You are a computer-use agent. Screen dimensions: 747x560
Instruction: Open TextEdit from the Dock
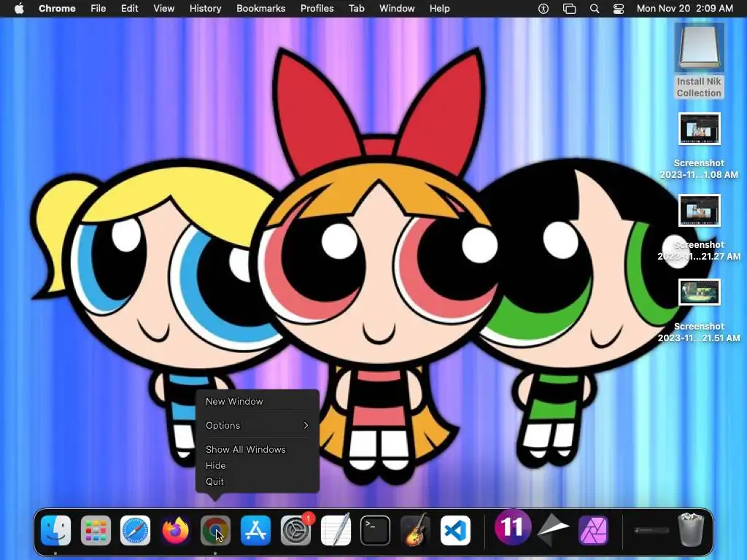coord(336,531)
